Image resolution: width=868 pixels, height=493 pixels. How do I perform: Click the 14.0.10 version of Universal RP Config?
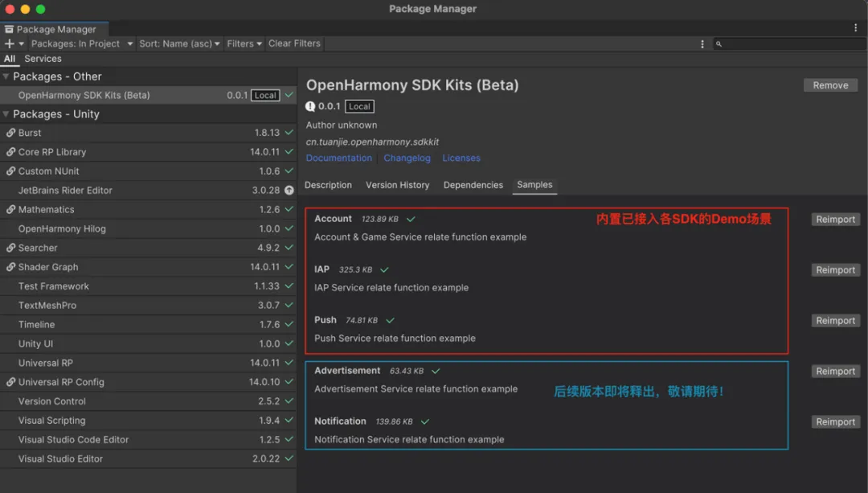point(264,382)
